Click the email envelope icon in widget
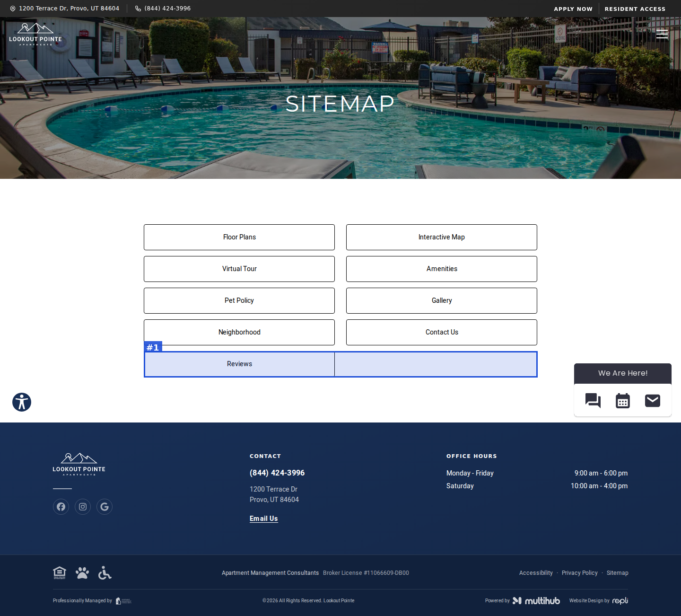681x616 pixels. (653, 401)
